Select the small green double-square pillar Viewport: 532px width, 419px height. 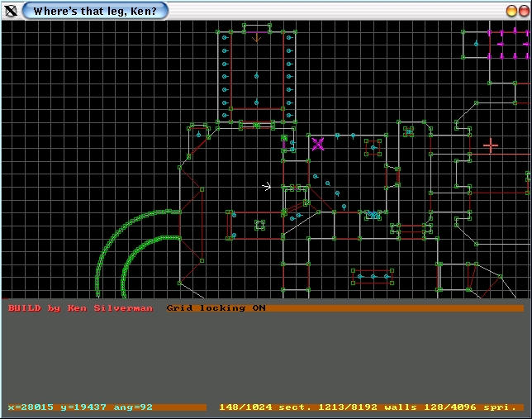[x=260, y=225]
